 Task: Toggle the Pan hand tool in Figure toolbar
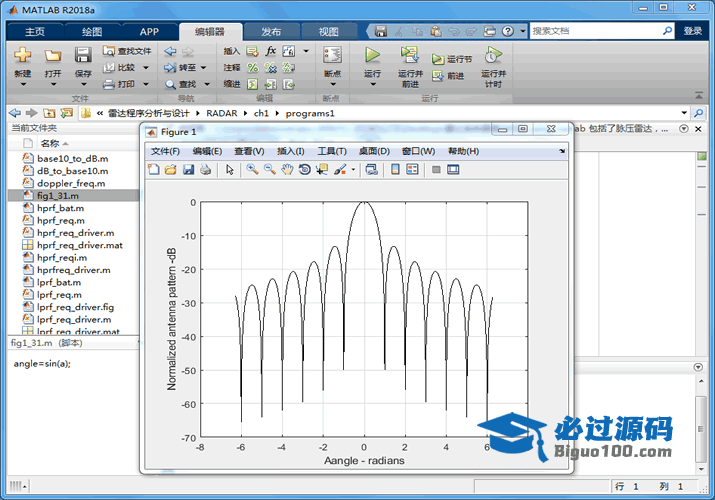pyautogui.click(x=287, y=170)
